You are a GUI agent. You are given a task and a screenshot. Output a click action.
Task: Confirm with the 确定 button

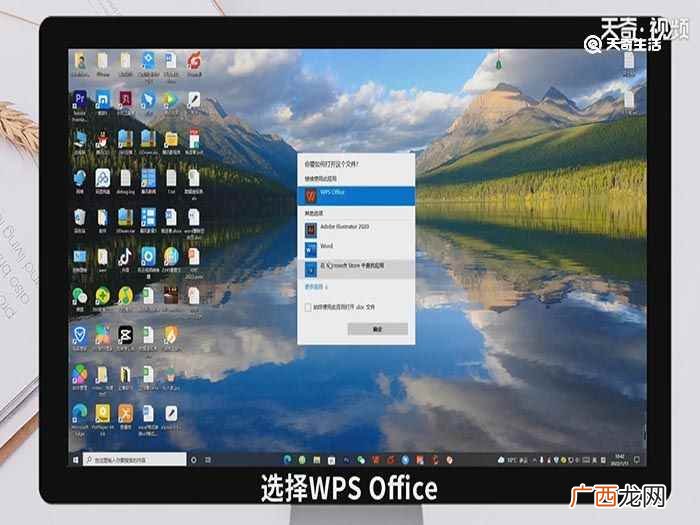point(378,329)
